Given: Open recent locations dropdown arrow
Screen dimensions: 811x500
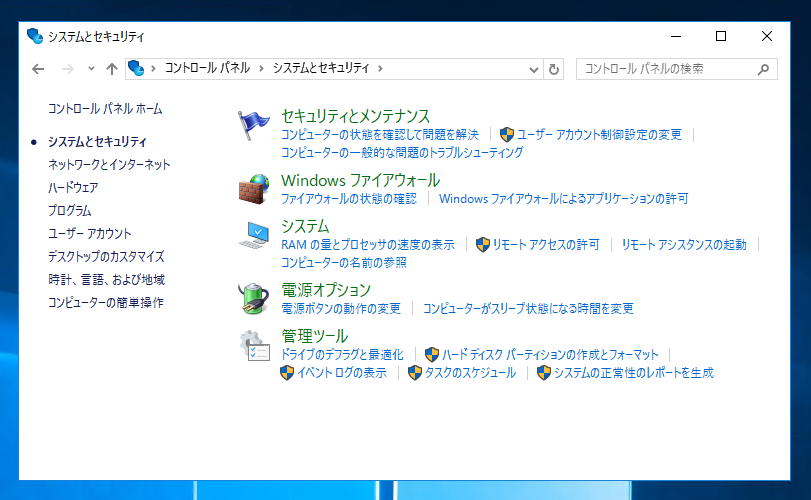Looking at the screenshot, I should [91, 68].
